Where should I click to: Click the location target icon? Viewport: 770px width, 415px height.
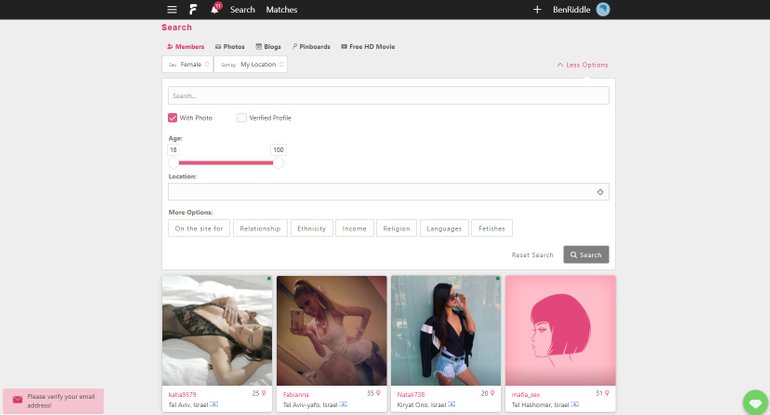pos(600,192)
